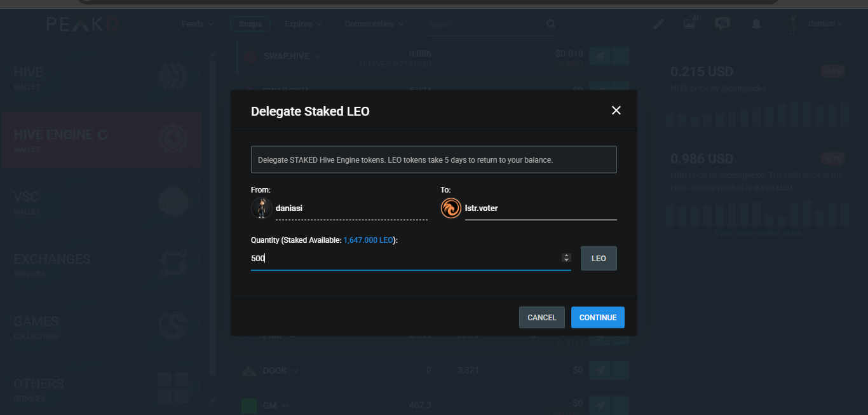The width and height of the screenshot is (868, 415).
Task: Click the Games dragon icon
Action: tap(173, 326)
